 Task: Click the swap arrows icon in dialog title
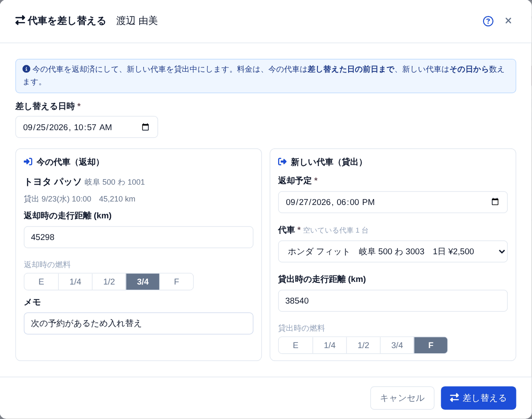pos(20,20)
